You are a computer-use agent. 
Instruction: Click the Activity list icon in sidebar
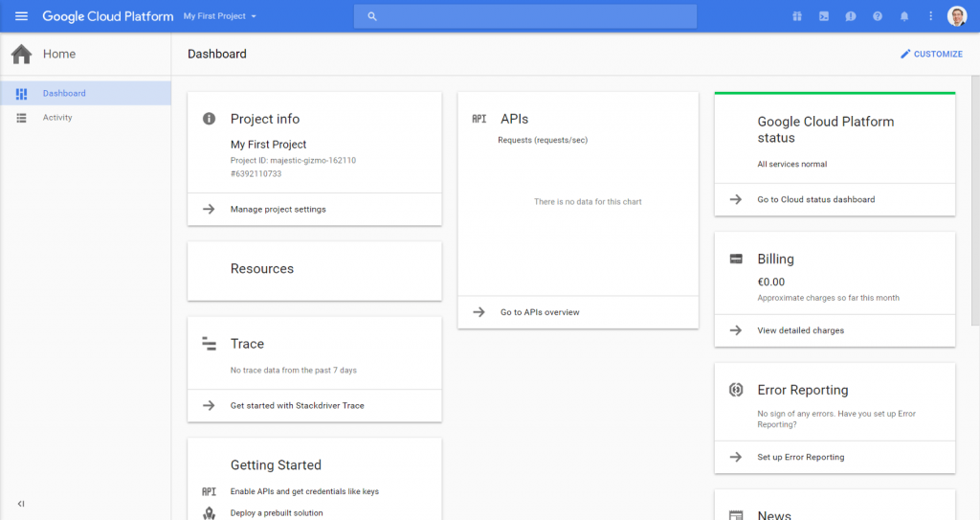pyautogui.click(x=21, y=118)
